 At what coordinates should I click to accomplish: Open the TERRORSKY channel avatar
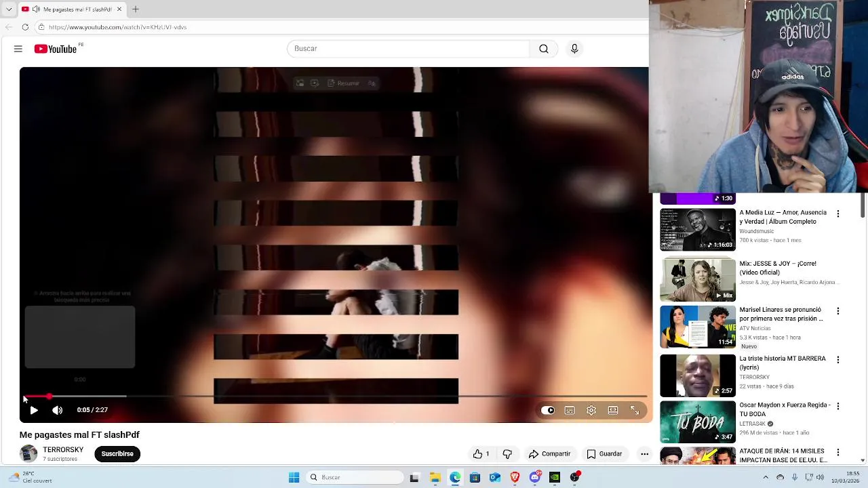[28, 453]
